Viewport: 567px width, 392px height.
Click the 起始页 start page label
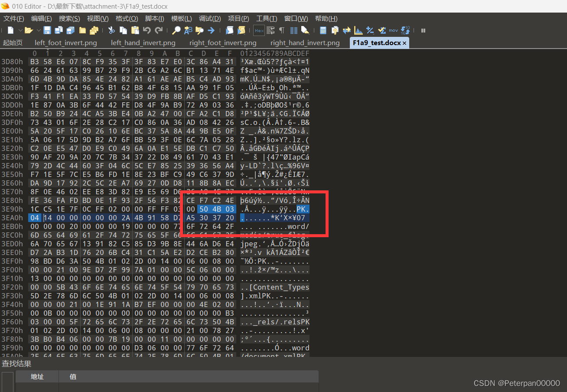click(13, 43)
